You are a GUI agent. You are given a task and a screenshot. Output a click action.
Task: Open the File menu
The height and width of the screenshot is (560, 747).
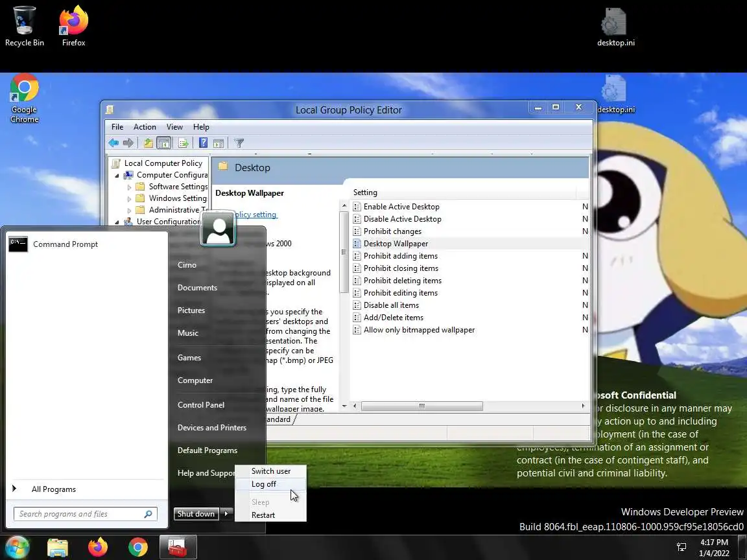tap(117, 126)
